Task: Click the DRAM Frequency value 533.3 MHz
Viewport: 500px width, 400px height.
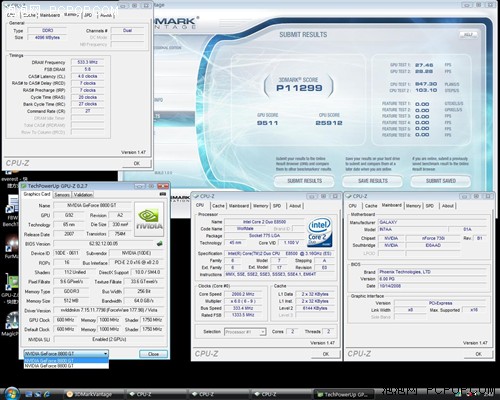Action: click(87, 62)
